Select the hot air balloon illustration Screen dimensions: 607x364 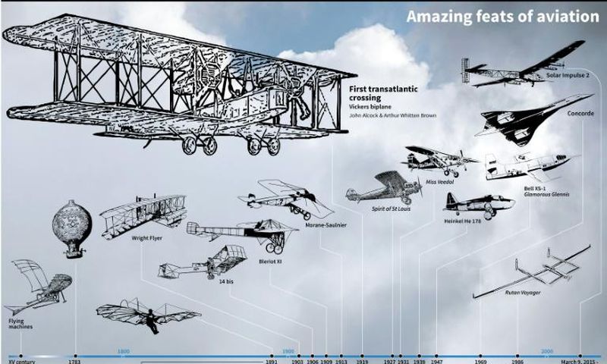pyautogui.click(x=72, y=229)
